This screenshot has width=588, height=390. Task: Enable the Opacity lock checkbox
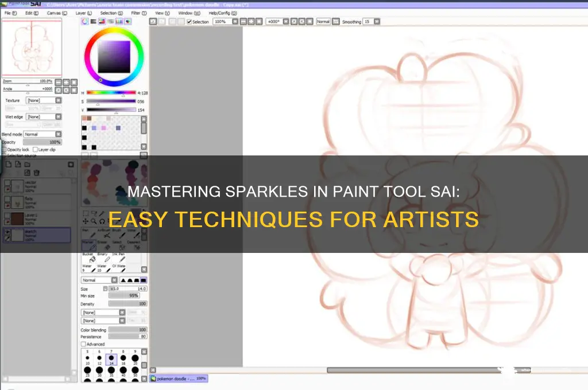[x=5, y=150]
